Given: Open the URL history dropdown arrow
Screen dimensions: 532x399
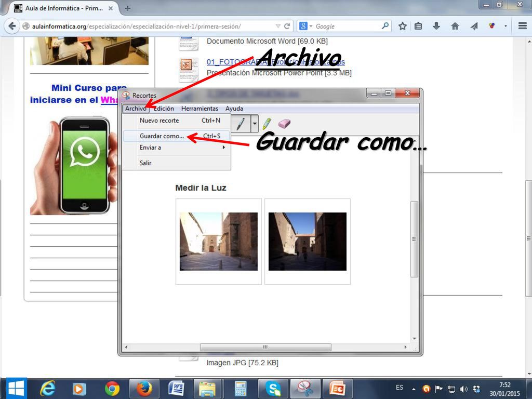Looking at the screenshot, I should (278, 26).
